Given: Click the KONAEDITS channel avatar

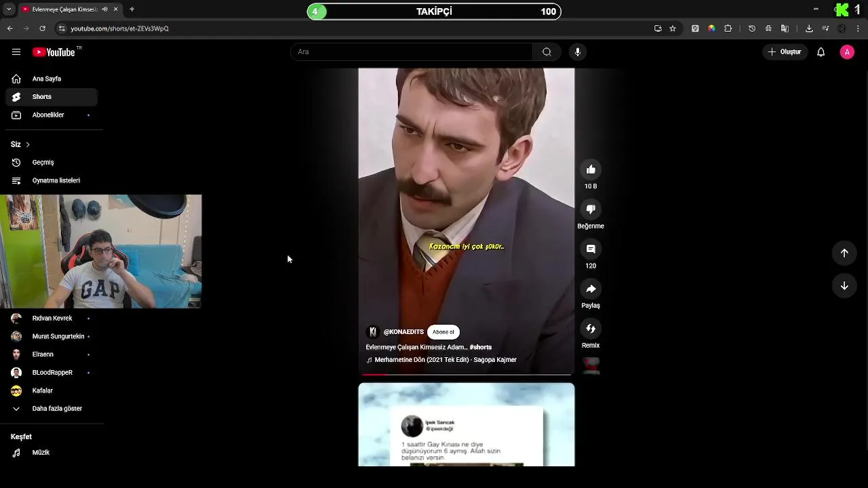Looking at the screenshot, I should pos(372,332).
